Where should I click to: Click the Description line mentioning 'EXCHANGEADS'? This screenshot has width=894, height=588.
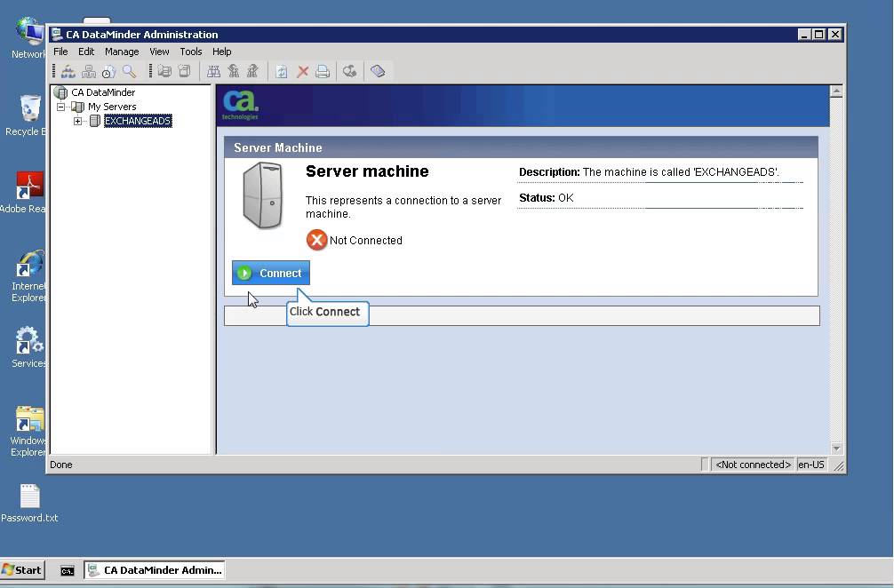[649, 172]
